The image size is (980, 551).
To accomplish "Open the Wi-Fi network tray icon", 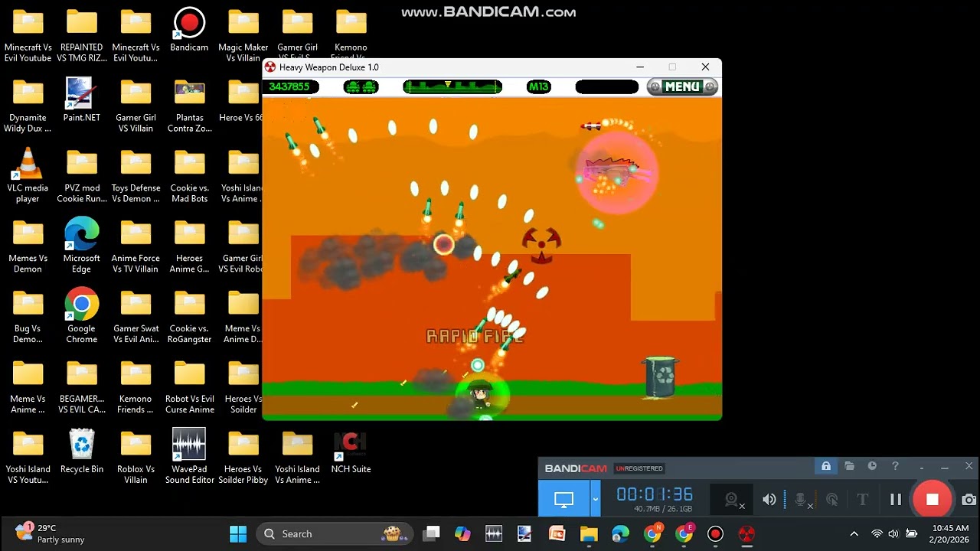I will pos(877,533).
